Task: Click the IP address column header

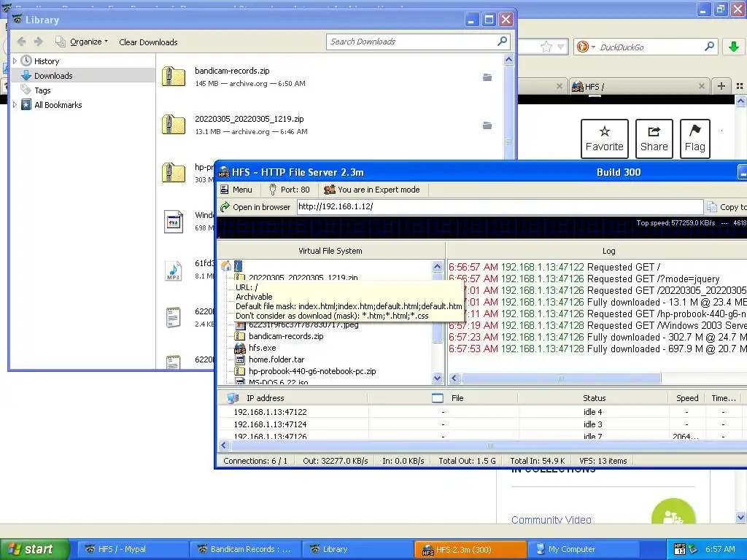Action: coord(293,398)
